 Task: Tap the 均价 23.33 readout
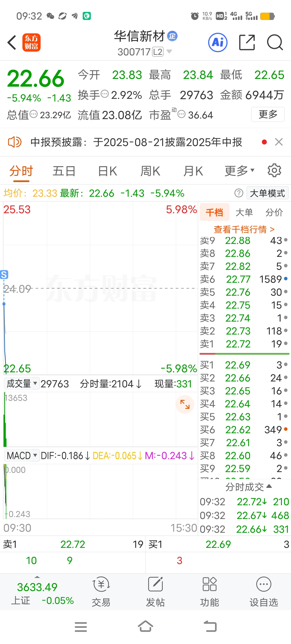pyautogui.click(x=30, y=193)
